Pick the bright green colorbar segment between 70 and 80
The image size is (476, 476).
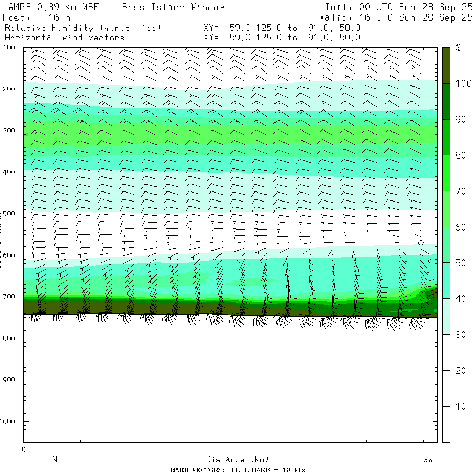pyautogui.click(x=446, y=173)
